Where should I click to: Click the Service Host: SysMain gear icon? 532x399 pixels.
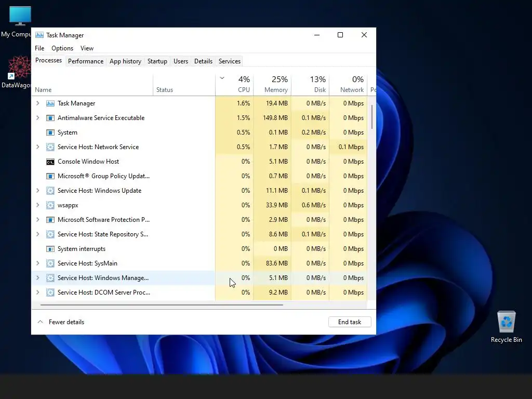50,263
